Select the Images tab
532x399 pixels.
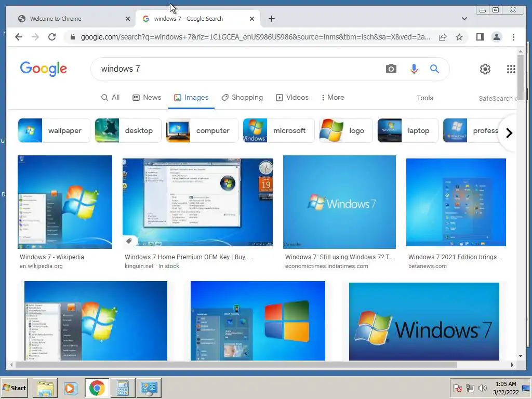click(191, 98)
